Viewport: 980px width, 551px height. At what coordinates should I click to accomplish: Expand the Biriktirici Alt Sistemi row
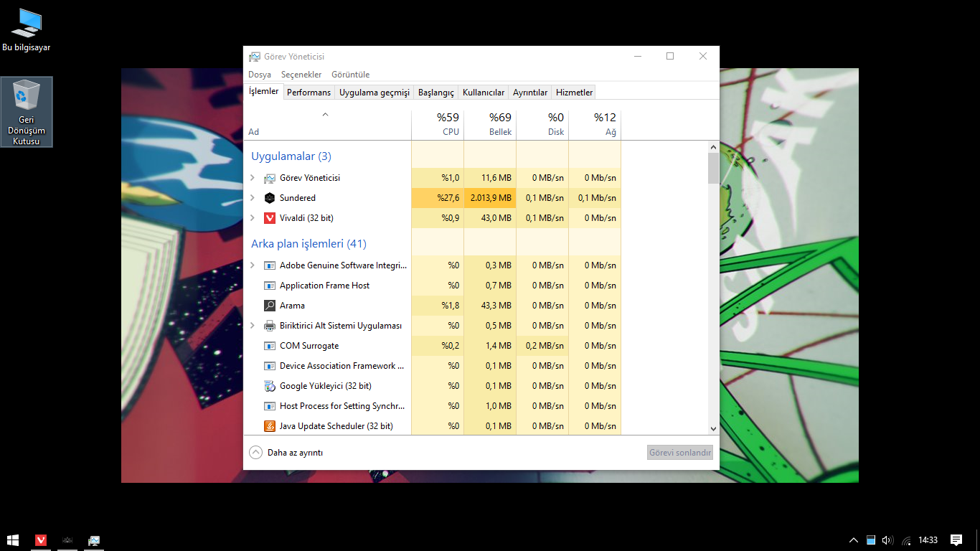[x=252, y=326]
